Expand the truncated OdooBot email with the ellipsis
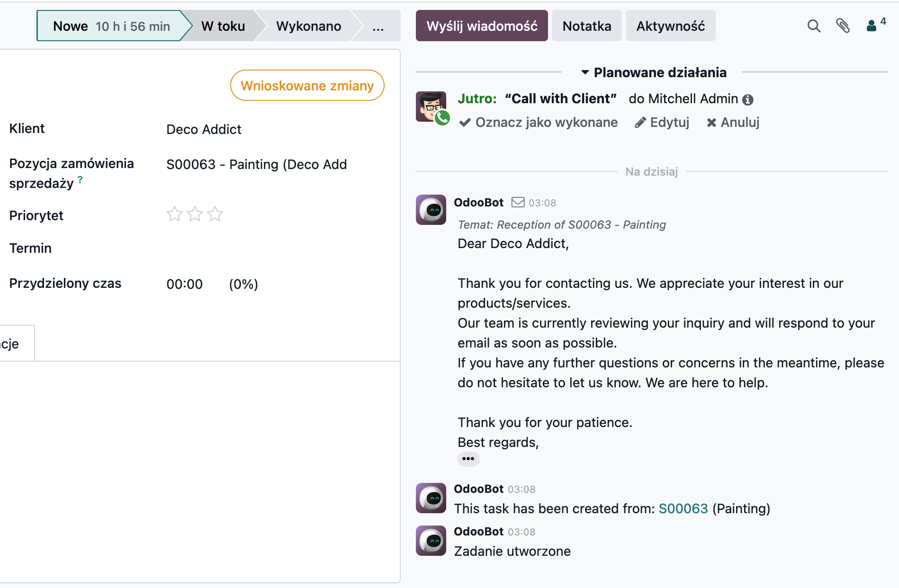Viewport: 899px width, 588px height. [468, 458]
